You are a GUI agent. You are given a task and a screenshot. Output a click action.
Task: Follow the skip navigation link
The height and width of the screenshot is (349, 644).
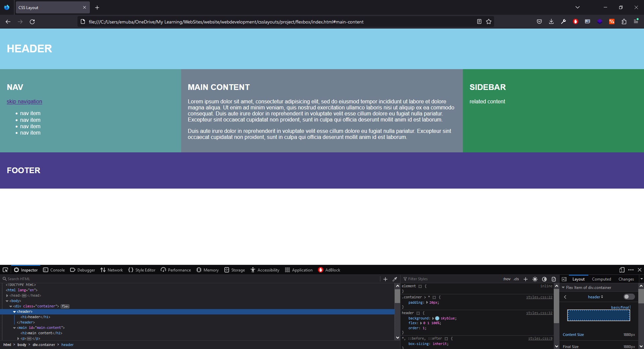click(x=24, y=102)
